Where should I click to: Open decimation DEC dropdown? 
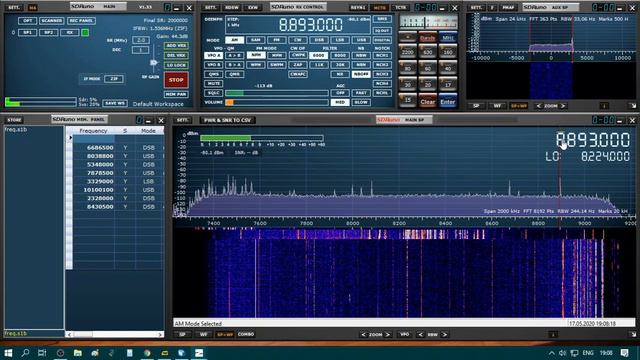(141, 50)
